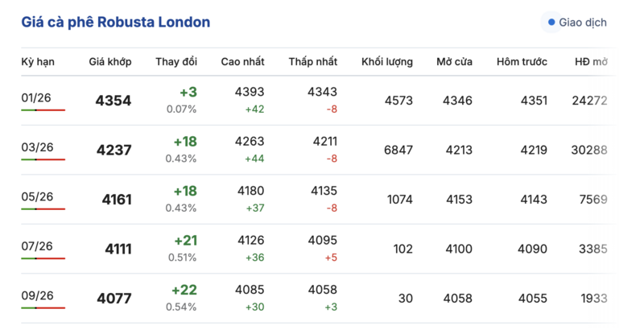
Task: Select the Thấp nhất column header
Action: pyautogui.click(x=312, y=61)
